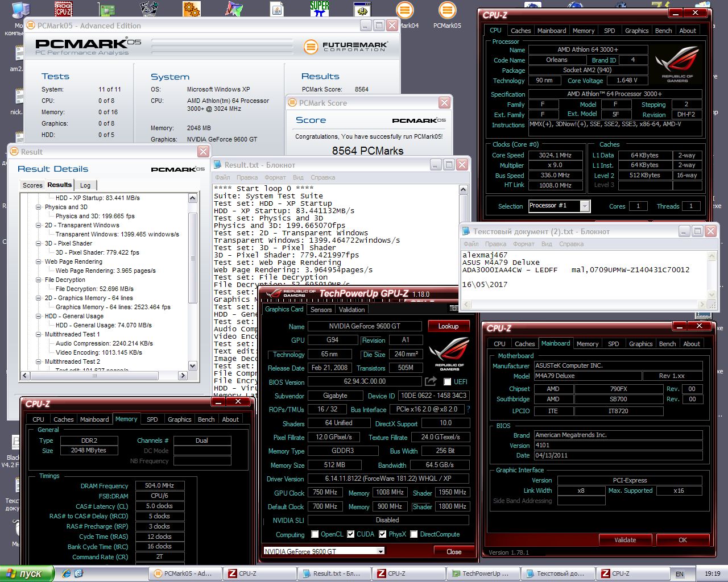Open the green hardware card desktop icon
This screenshot has width=728, height=582.
tap(106, 9)
